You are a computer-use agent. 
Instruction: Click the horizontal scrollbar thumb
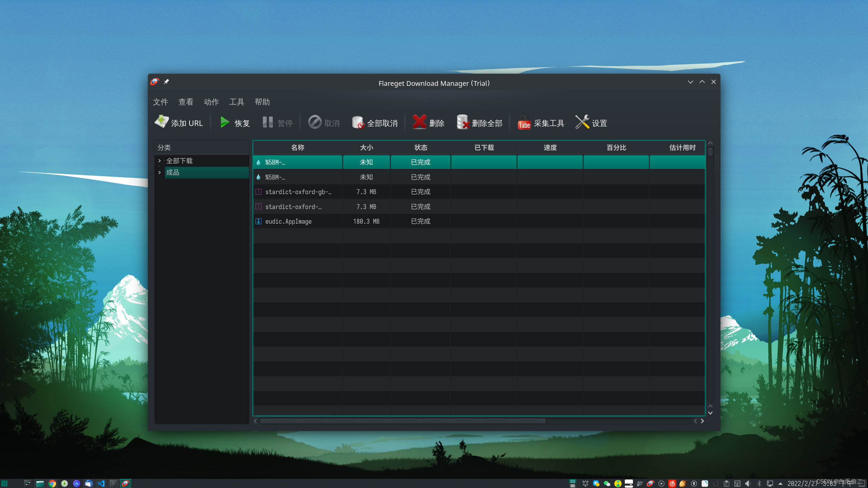403,421
